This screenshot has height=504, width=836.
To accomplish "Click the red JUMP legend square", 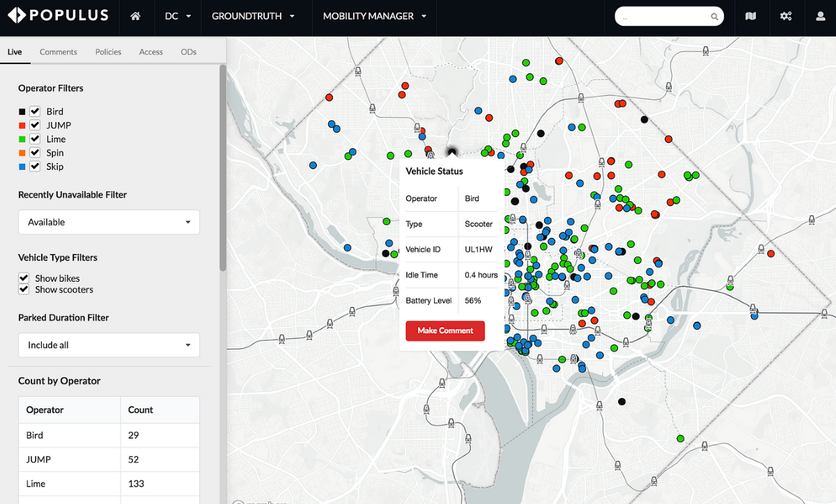I will [x=22, y=125].
